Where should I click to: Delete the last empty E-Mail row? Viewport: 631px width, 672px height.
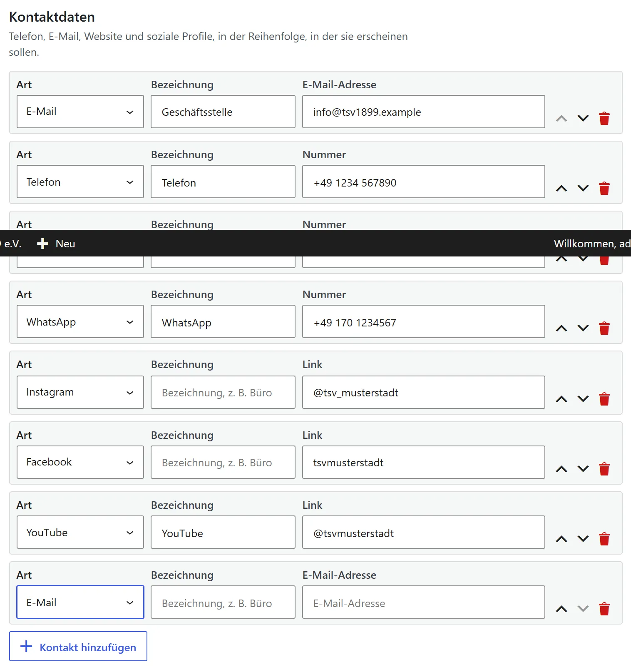click(x=604, y=609)
